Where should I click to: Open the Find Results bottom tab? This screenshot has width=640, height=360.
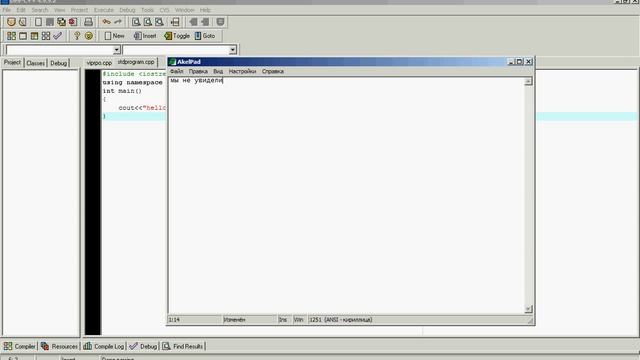click(x=183, y=346)
